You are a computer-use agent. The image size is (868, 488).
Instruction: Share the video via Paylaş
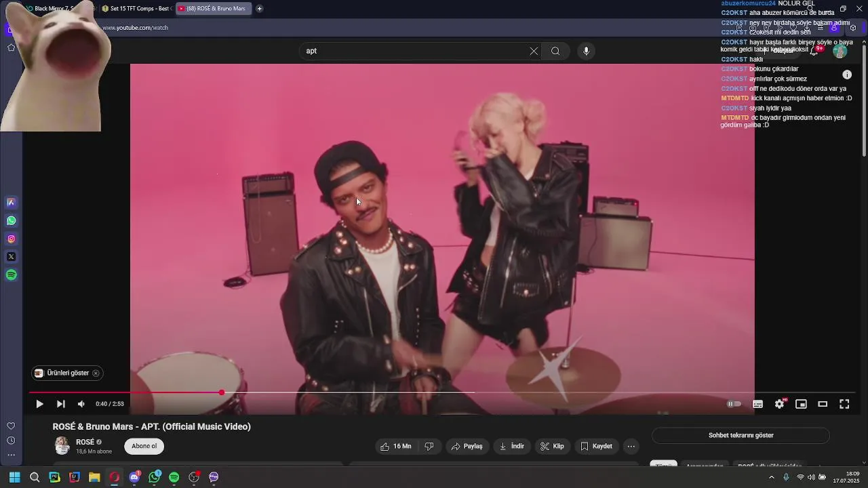[x=467, y=446]
